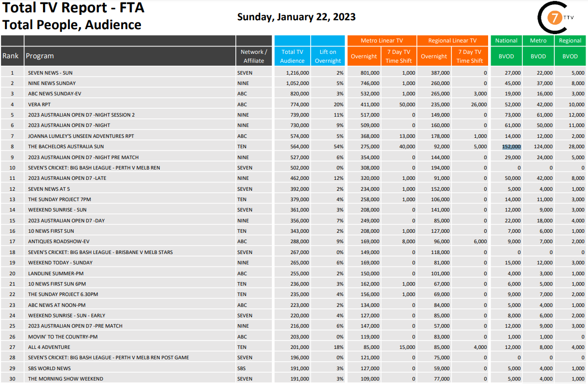The height and width of the screenshot is (384, 588).
Task: Click the Program column header
Action: coord(40,56)
